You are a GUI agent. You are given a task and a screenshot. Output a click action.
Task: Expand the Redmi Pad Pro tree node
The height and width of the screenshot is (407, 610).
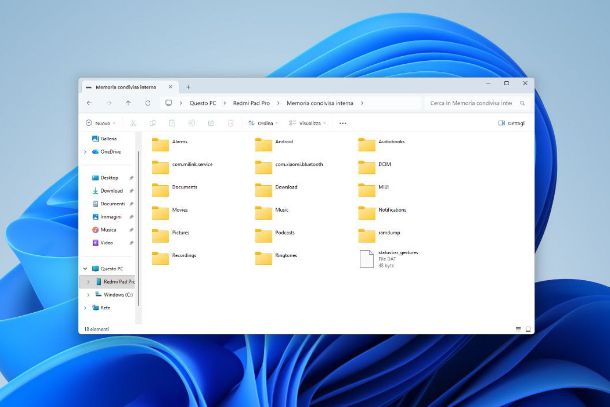tap(88, 281)
